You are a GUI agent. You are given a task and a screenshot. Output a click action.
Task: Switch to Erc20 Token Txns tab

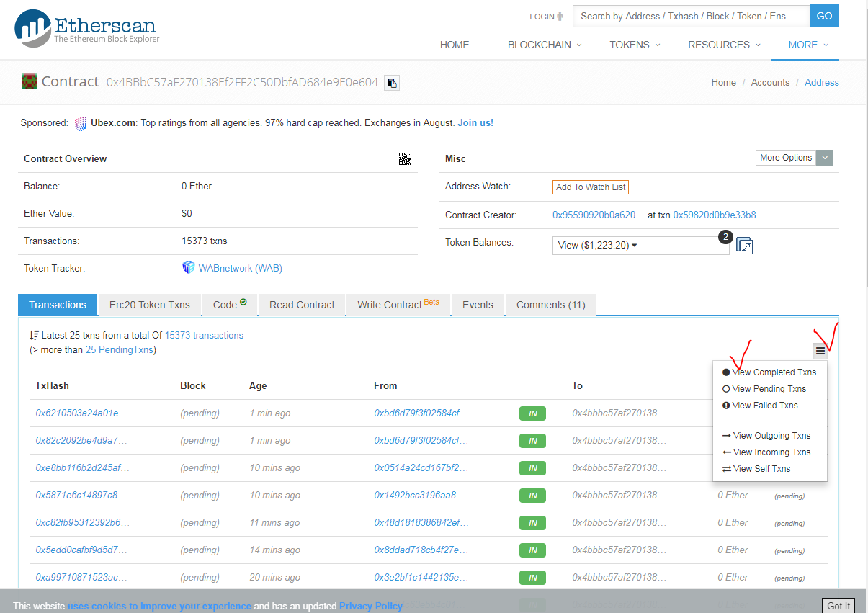tap(150, 305)
